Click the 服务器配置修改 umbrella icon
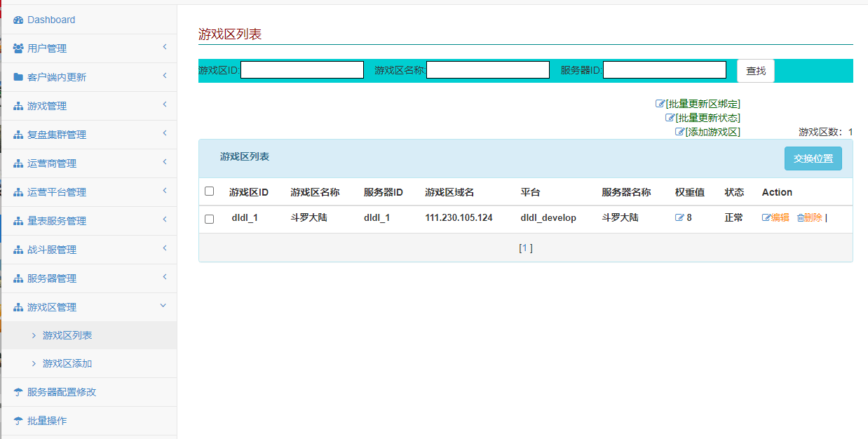Screen dimensions: 868x439 pyautogui.click(x=18, y=392)
